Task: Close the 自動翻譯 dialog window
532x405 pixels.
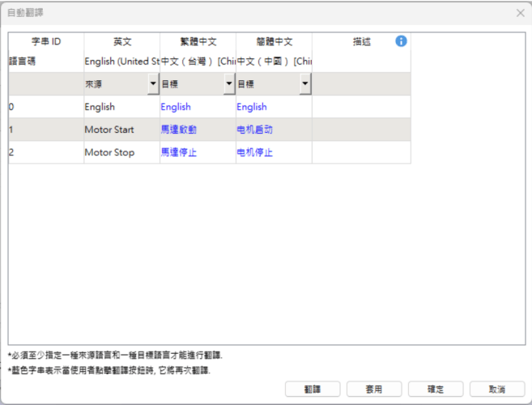Action: [520, 13]
